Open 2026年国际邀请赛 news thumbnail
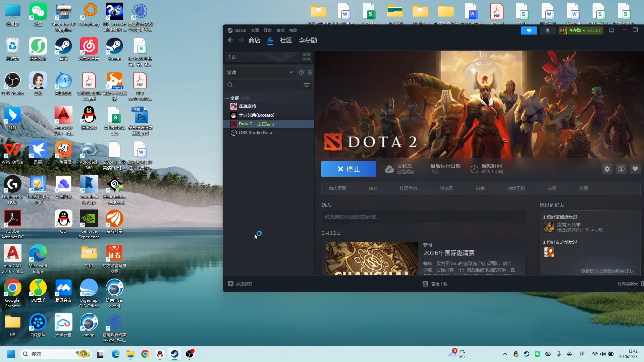The width and height of the screenshot is (644, 362). pyautogui.click(x=372, y=258)
